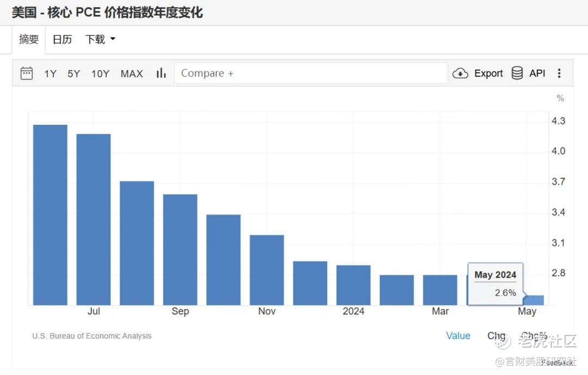This screenshot has width=588, height=375.
Task: Click the API database icon
Action: click(517, 73)
